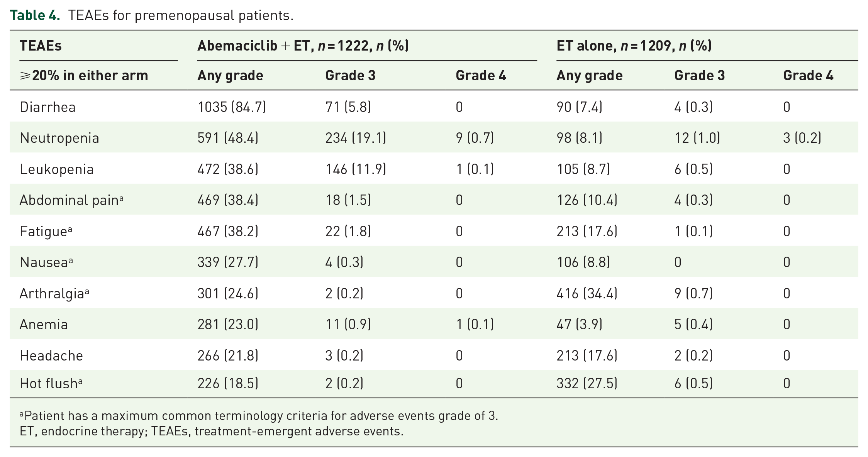This screenshot has width=868, height=457.
Task: Click the ≥20% in either arm subheader
Action: click(x=84, y=75)
